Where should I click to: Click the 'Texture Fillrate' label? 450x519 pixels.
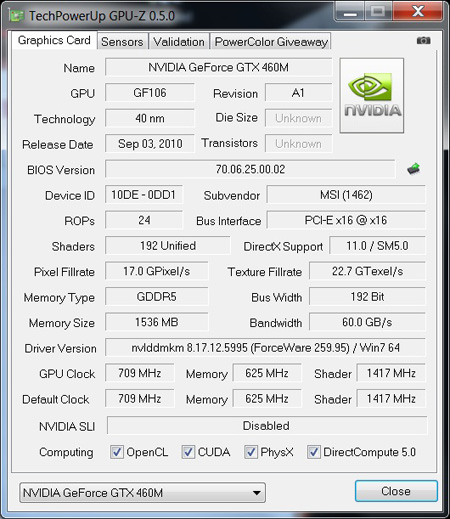point(265,272)
